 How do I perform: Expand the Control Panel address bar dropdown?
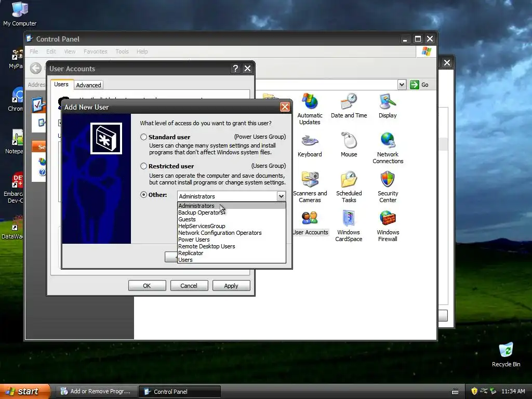click(x=402, y=85)
